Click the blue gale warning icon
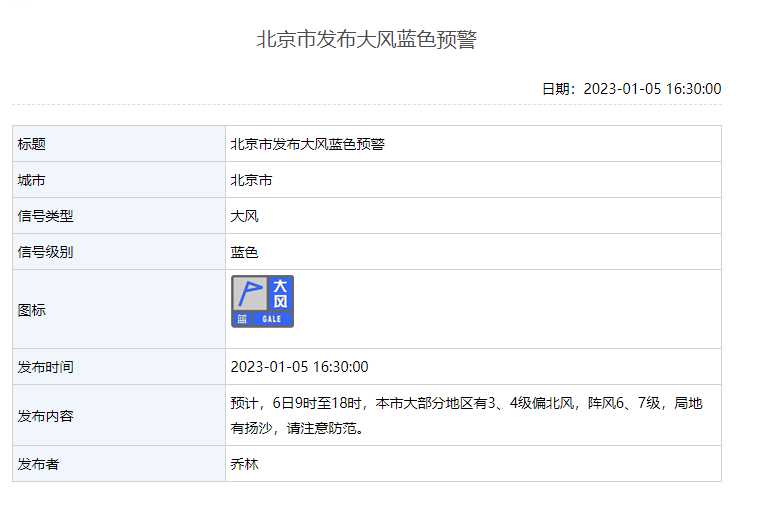Image resolution: width=765 pixels, height=517 pixels. point(262,301)
